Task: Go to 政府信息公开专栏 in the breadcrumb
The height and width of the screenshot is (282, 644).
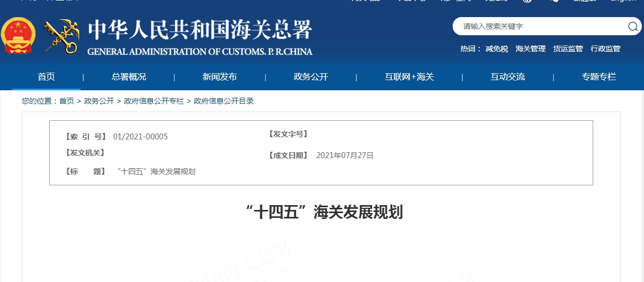Action: [x=154, y=101]
